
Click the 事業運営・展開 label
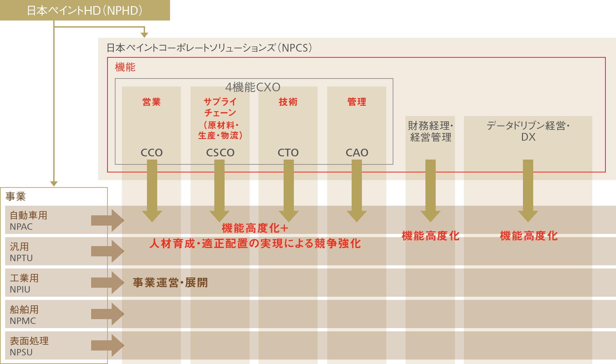pos(170,283)
